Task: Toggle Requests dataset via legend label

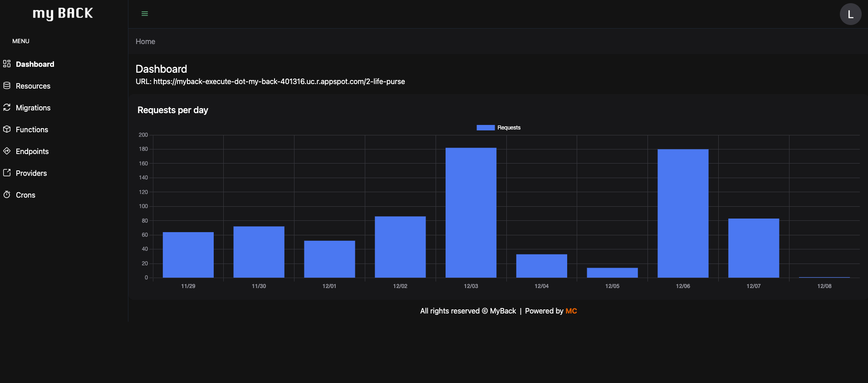Action: (x=509, y=128)
